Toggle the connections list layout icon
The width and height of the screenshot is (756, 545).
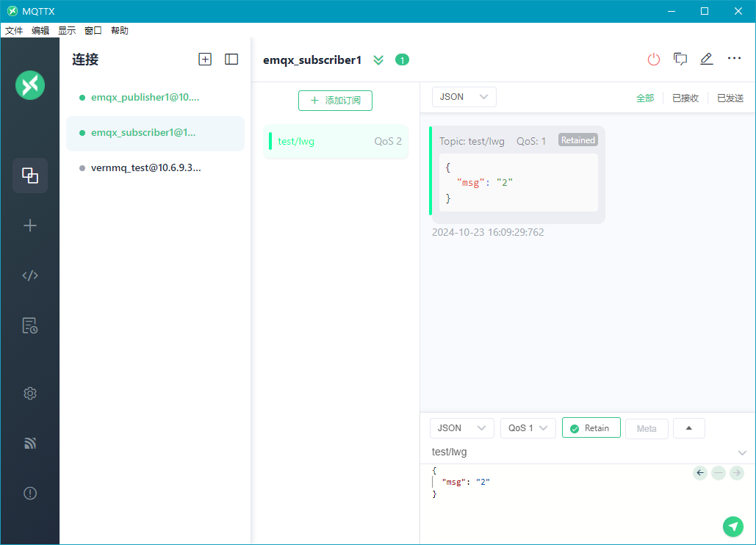tap(231, 59)
